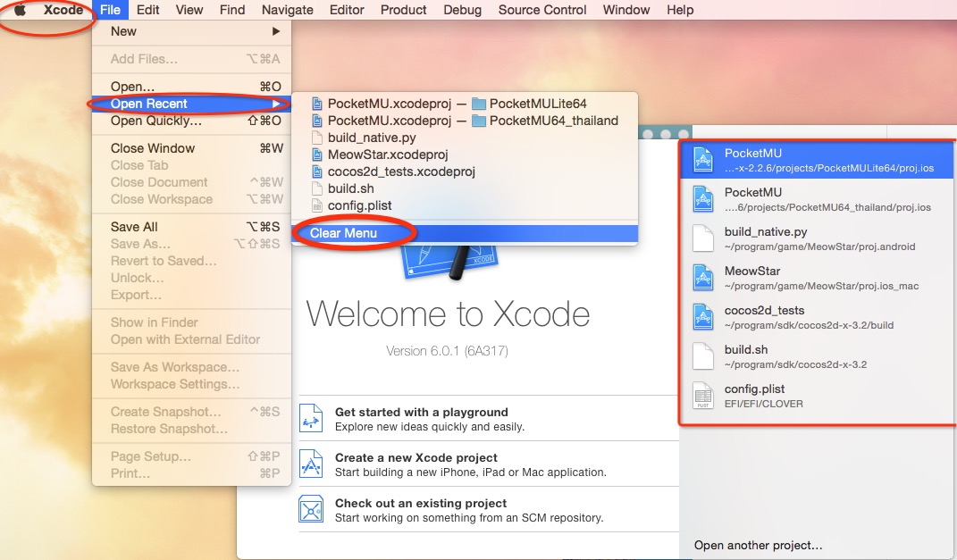This screenshot has height=560, width=957.
Task: Open PocketMU.xcodeproj — PocketMU64_thailand recent entry
Action: [x=465, y=121]
